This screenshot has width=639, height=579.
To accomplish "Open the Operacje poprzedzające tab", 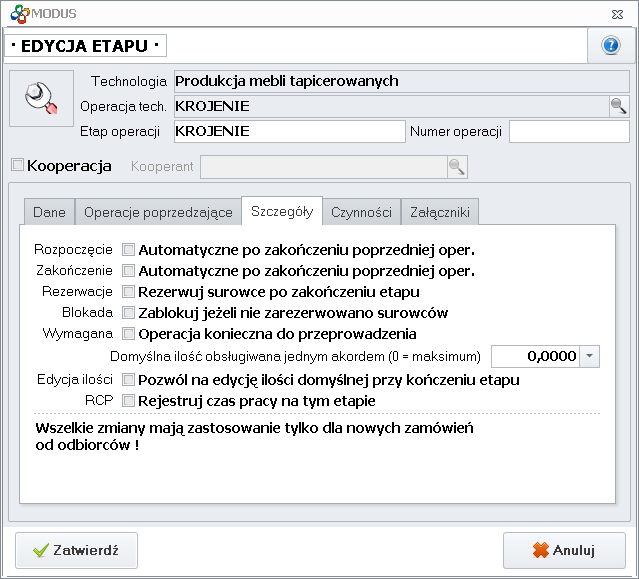I will (158, 212).
